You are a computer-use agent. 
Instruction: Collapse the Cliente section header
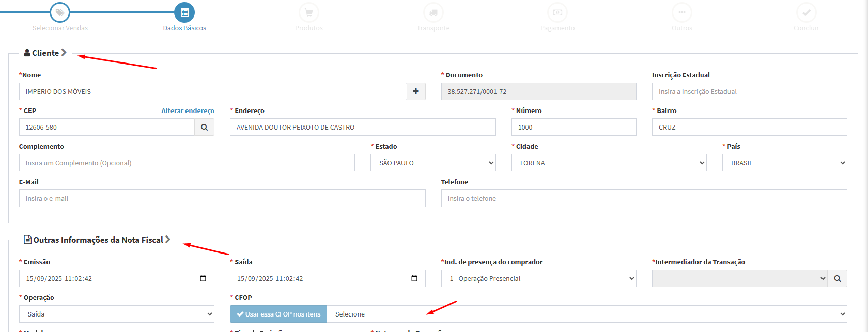pyautogui.click(x=46, y=53)
